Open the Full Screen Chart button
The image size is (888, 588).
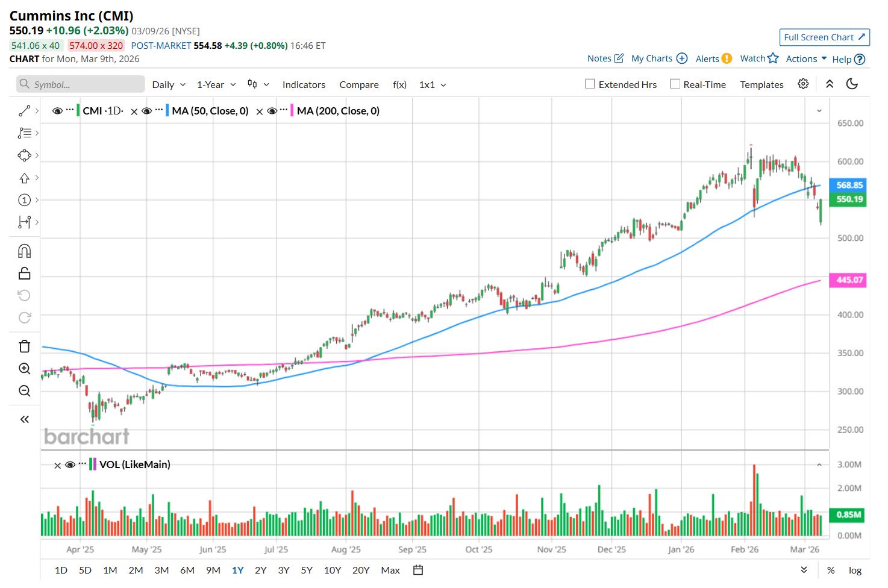pos(824,37)
